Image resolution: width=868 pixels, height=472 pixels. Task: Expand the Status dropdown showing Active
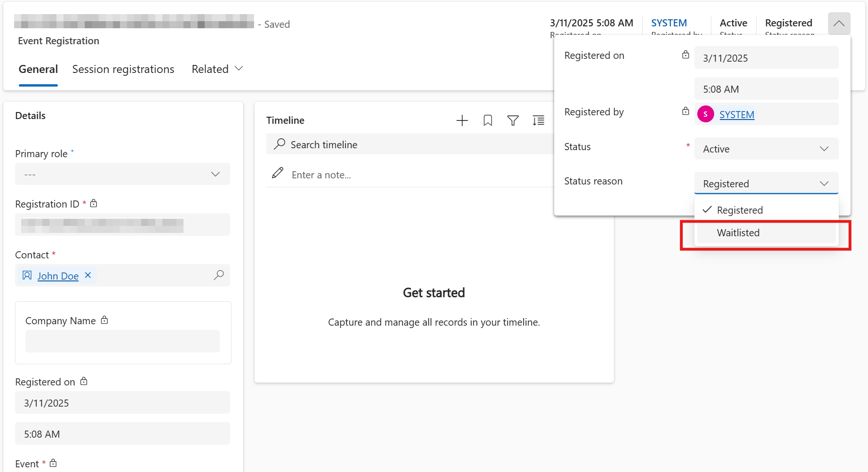coord(766,149)
